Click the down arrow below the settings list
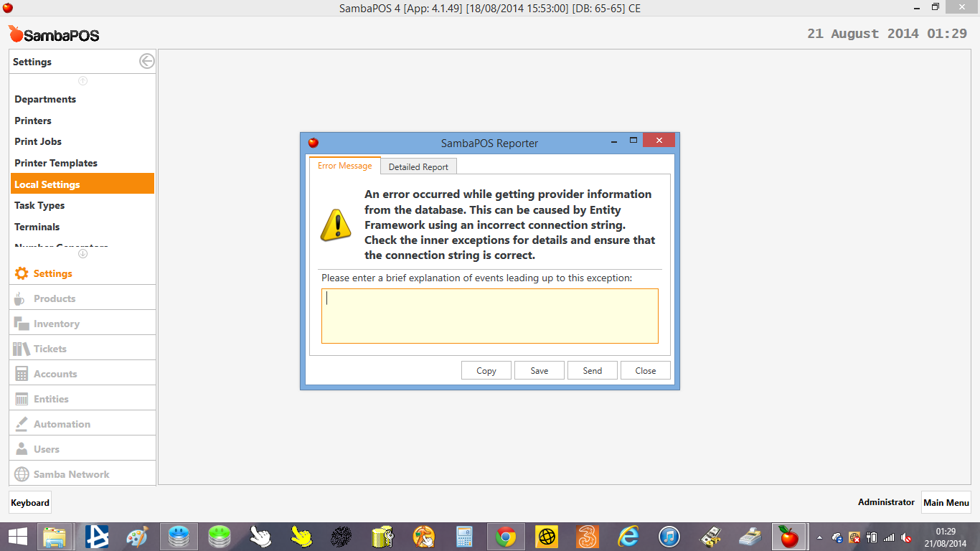Image resolution: width=980 pixels, height=551 pixels. click(x=83, y=253)
